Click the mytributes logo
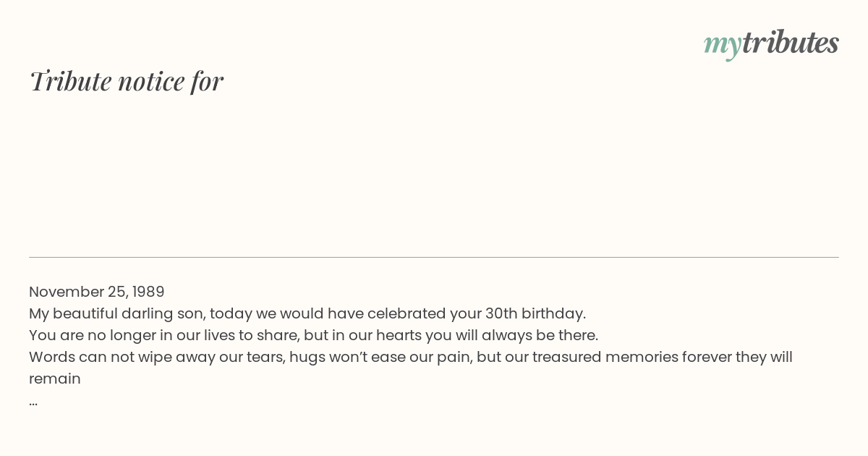Viewport: 868px width, 456px height. (x=771, y=43)
